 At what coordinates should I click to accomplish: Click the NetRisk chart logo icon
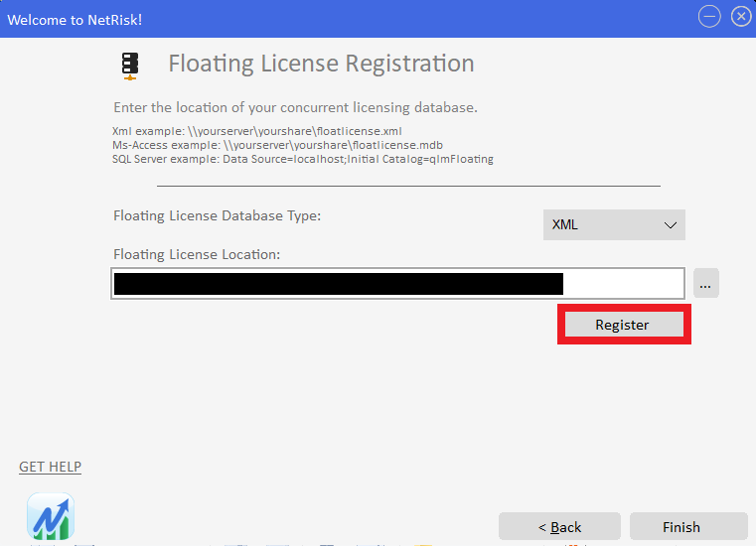click(51, 516)
